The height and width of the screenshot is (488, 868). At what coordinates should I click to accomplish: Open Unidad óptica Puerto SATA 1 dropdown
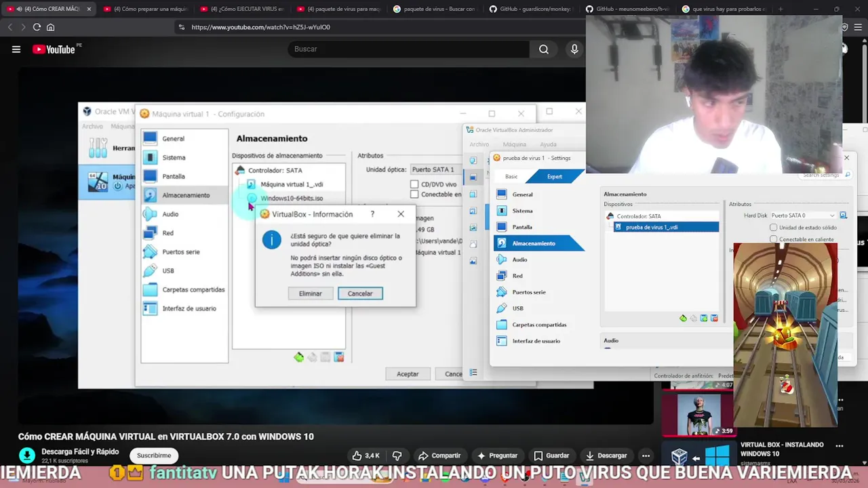(x=435, y=169)
